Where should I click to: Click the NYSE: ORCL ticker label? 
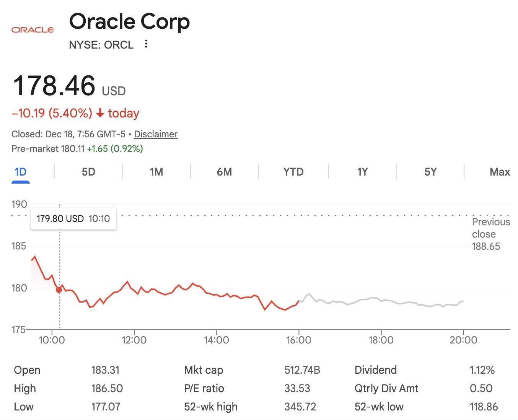(101, 44)
